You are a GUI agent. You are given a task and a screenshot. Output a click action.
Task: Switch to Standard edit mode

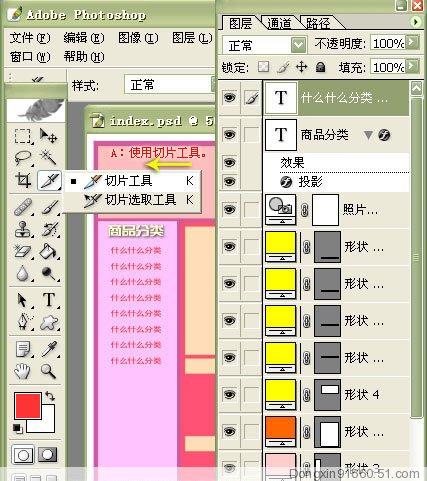pyautogui.click(x=23, y=455)
